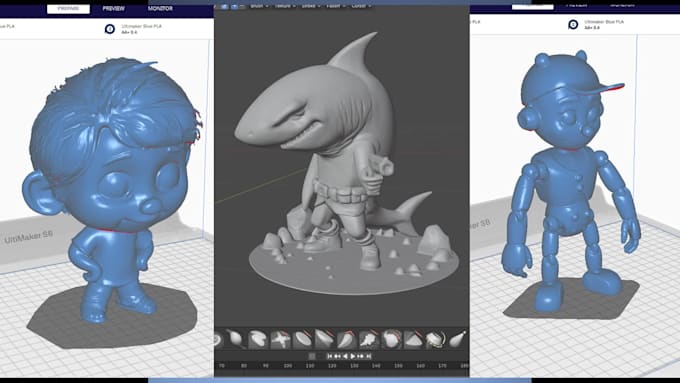Select the teardrop-shaped sculpt brush icon

pyautogui.click(x=235, y=339)
